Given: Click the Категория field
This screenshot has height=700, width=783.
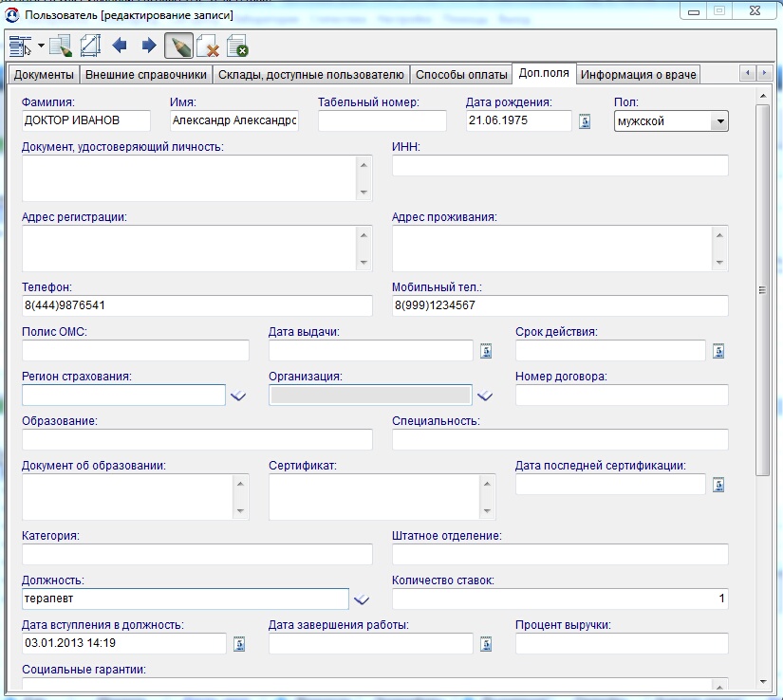Looking at the screenshot, I should 197,554.
